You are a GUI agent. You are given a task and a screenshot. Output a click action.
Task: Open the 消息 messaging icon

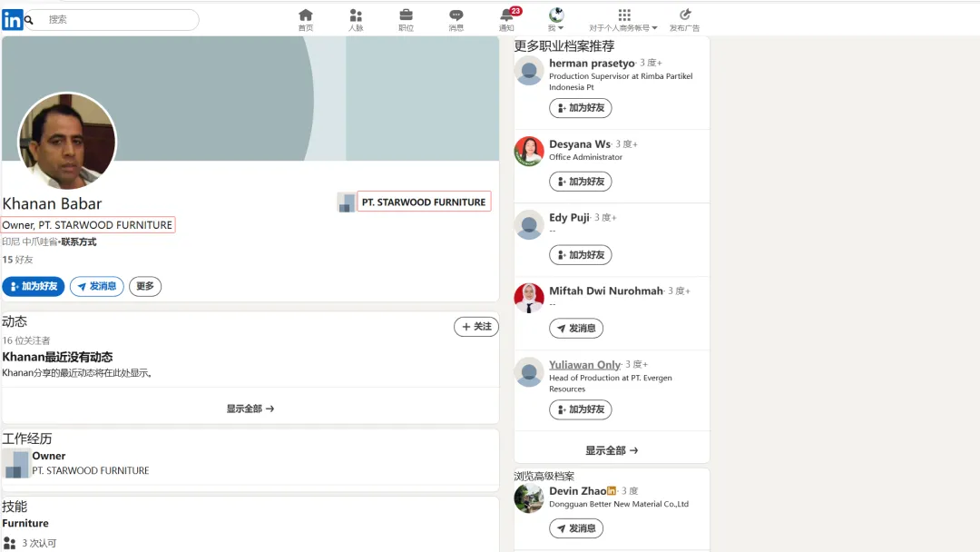tap(456, 16)
